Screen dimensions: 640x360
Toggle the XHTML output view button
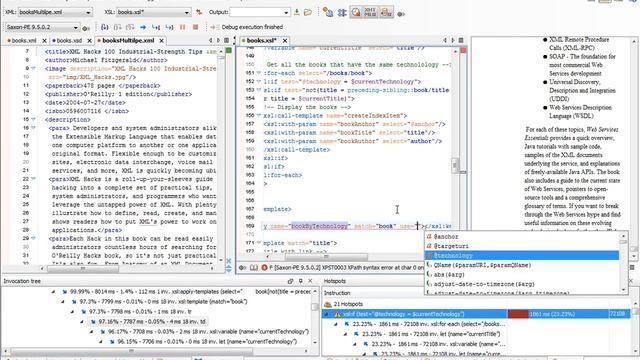371,12
